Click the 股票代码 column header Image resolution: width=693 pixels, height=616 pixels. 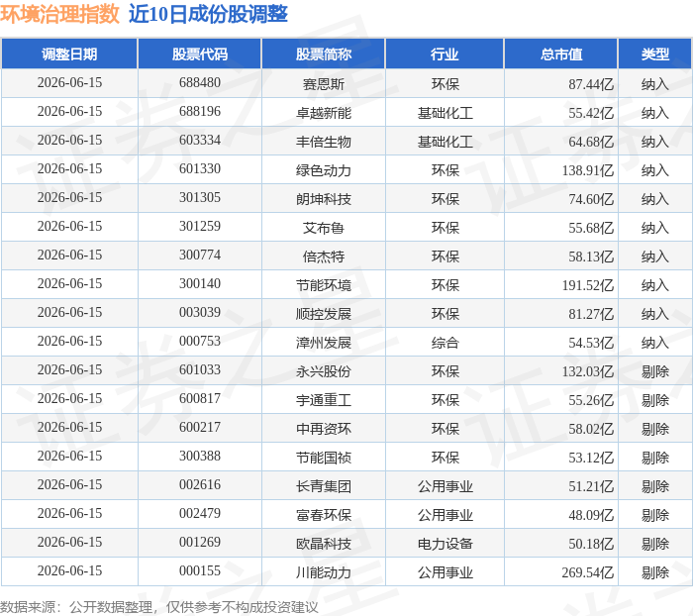(x=200, y=53)
